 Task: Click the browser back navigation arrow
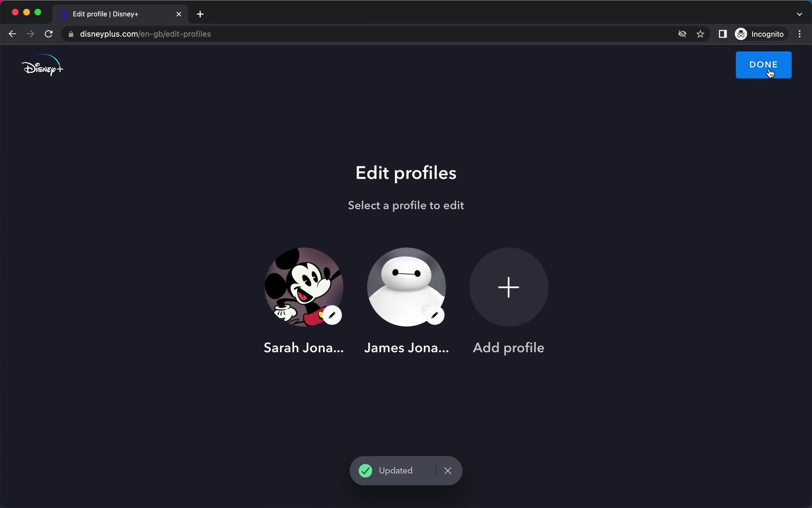tap(12, 34)
